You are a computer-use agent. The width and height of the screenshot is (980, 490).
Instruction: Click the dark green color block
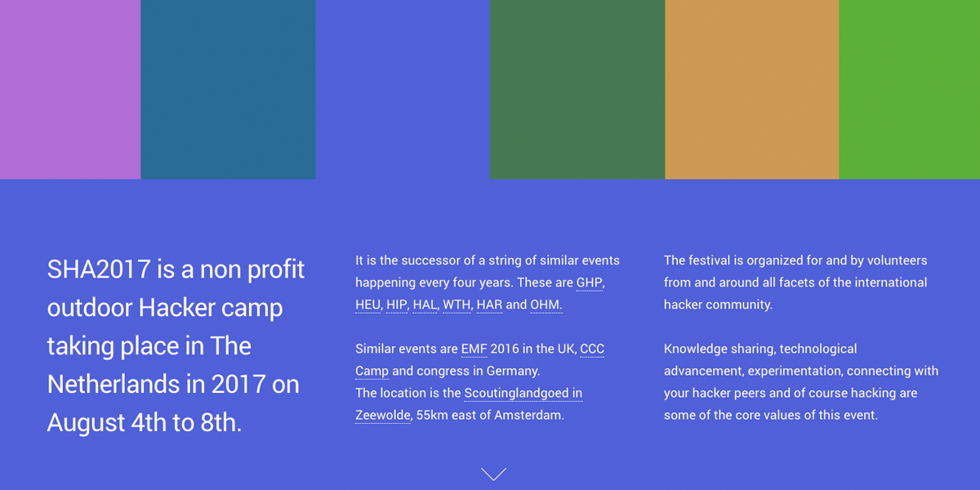point(577,89)
